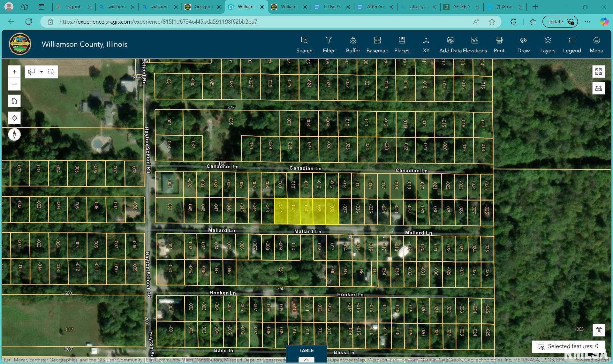Close the Logout tab

click(89, 7)
